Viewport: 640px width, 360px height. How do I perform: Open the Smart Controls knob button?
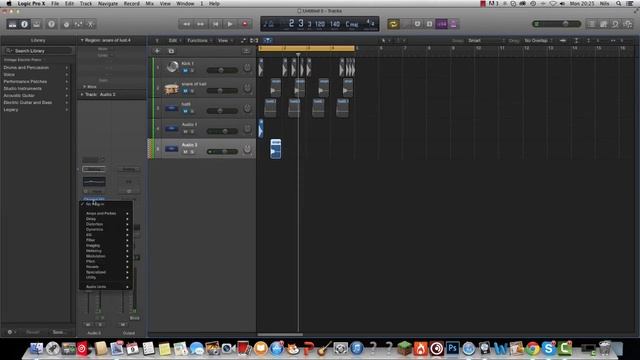click(66, 24)
